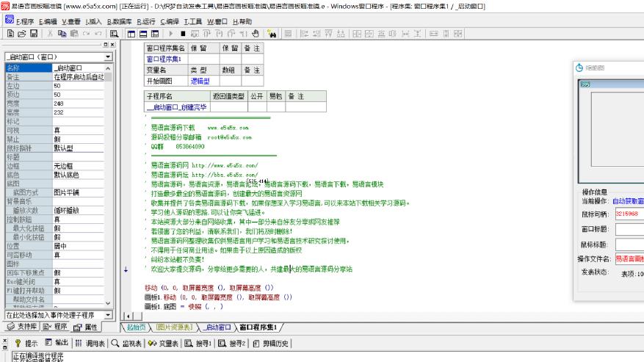Click the hand icon in the toolbar
This screenshot has width=644, height=362.
pos(255,33)
